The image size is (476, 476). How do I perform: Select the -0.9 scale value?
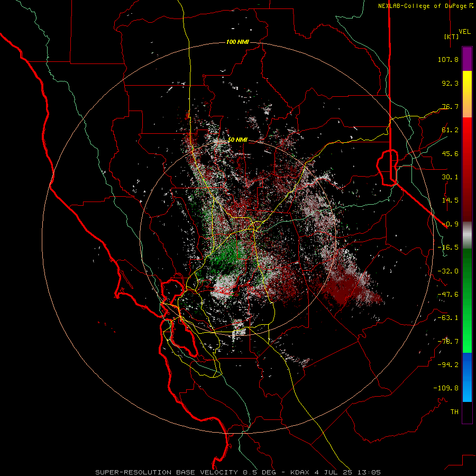tap(450, 224)
